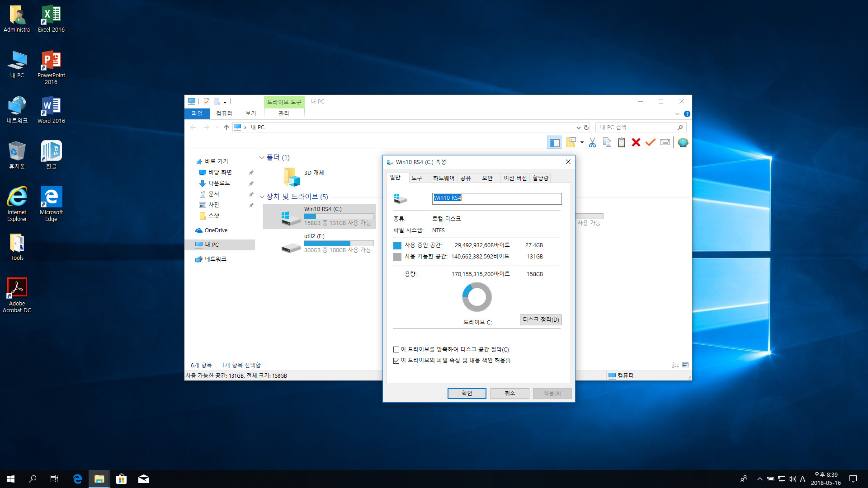Click the orange checkmark Properties icon

tap(651, 143)
